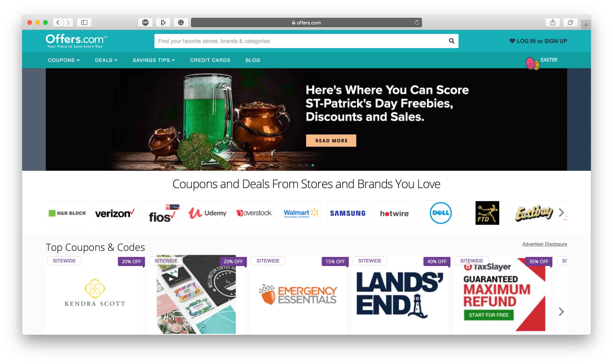The width and height of the screenshot is (613, 364).
Task: Open the AdBlock Plus extension icon
Action: point(145,22)
